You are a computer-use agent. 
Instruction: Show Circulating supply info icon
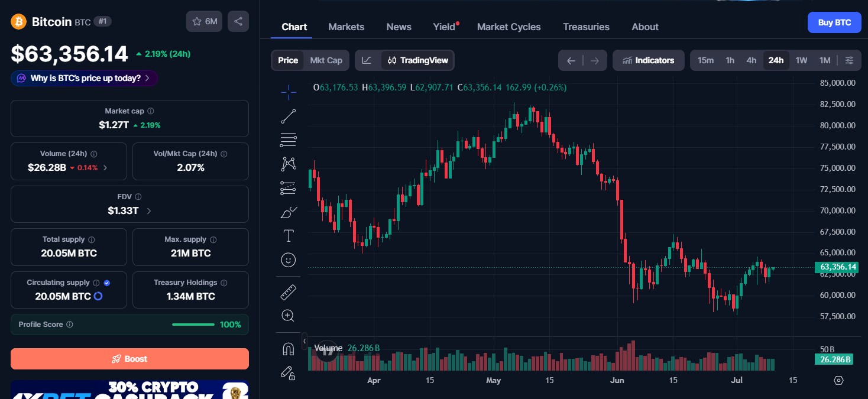[96, 283]
